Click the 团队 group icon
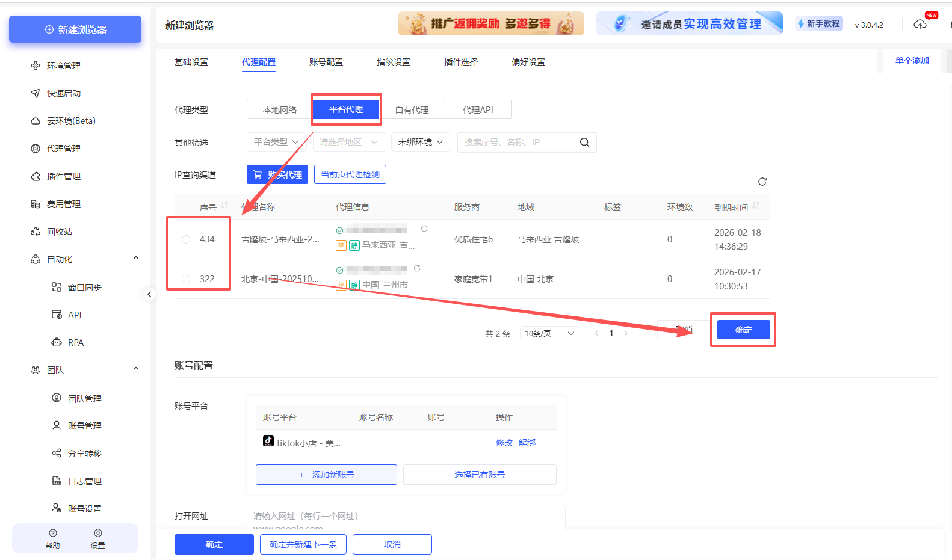Viewport: 952px width, 560px height. coord(36,370)
